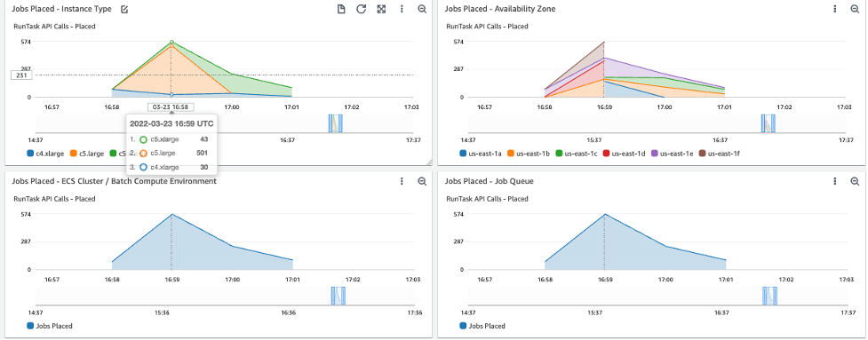Toggle Jobs Placed legend in Job Queue widget
Screen dimensions: 868x340
(x=482, y=326)
